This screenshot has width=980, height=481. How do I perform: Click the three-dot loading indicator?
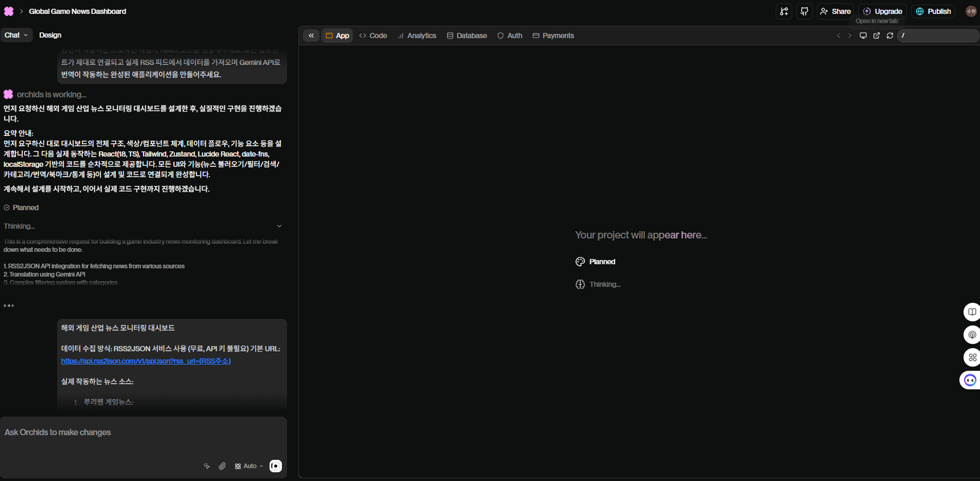coord(9,305)
